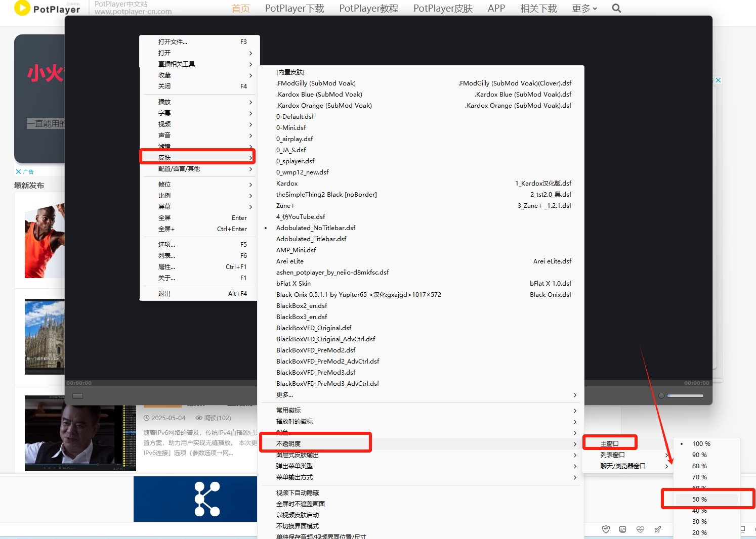The width and height of the screenshot is (756, 539).
Task: Click the PotPlayer logo in the site header
Action: coord(47,8)
